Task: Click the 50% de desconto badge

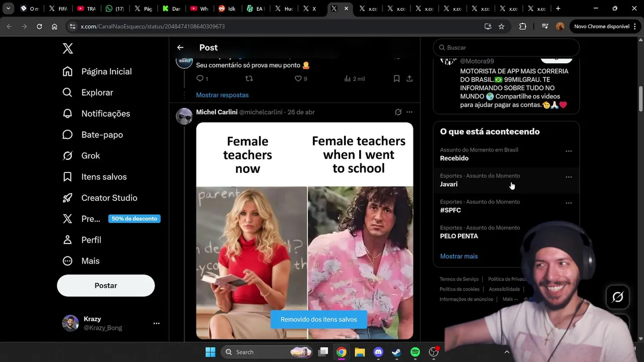Action: (134, 219)
